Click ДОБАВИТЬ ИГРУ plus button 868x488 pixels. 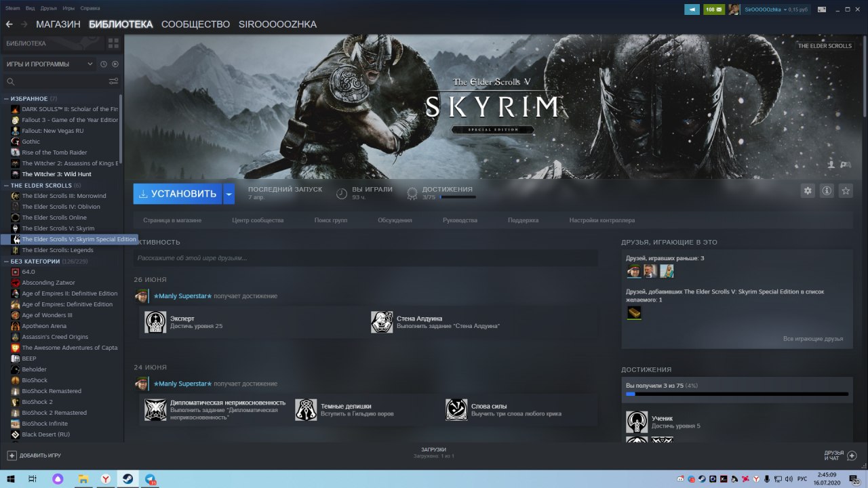click(x=12, y=455)
